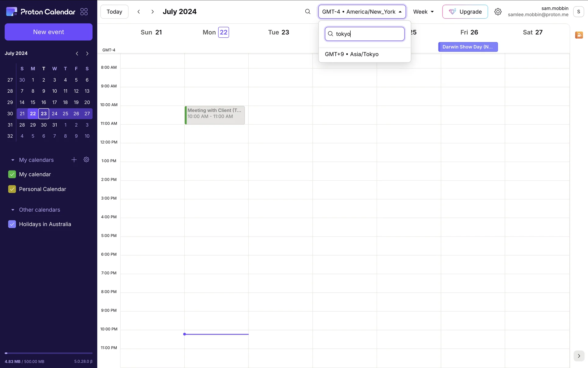
Task: Open the contacts side panel icon
Action: (x=579, y=35)
